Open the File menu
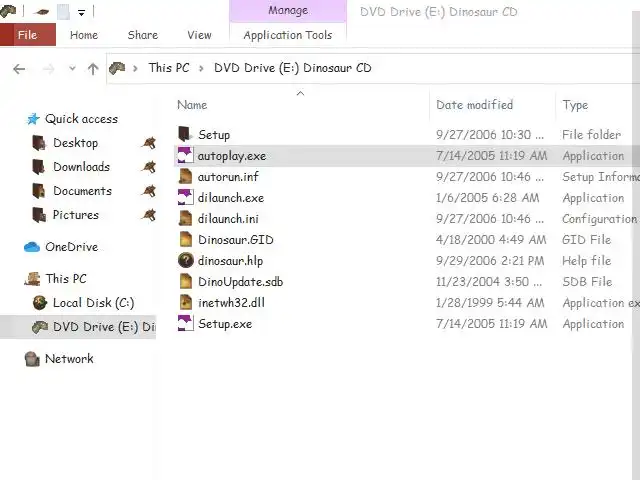 tap(28, 35)
